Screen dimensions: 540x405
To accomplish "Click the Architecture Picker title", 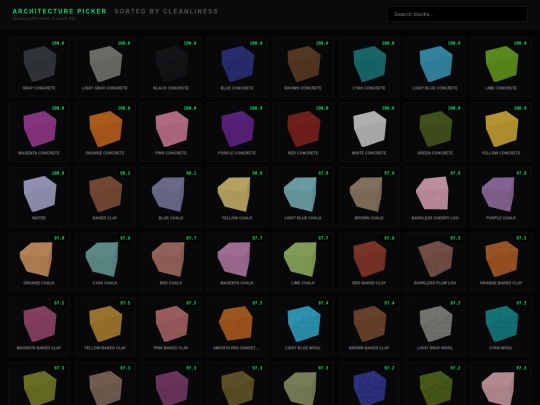I will 60,11.
